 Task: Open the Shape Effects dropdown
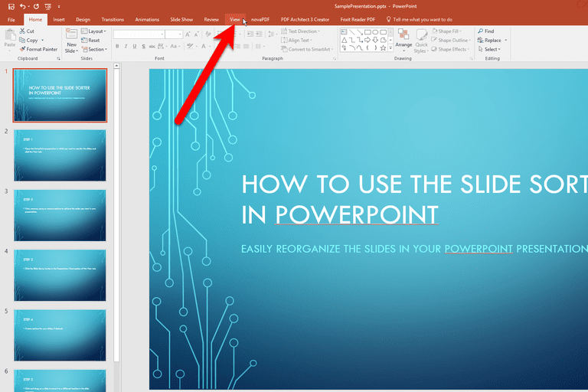pos(451,49)
